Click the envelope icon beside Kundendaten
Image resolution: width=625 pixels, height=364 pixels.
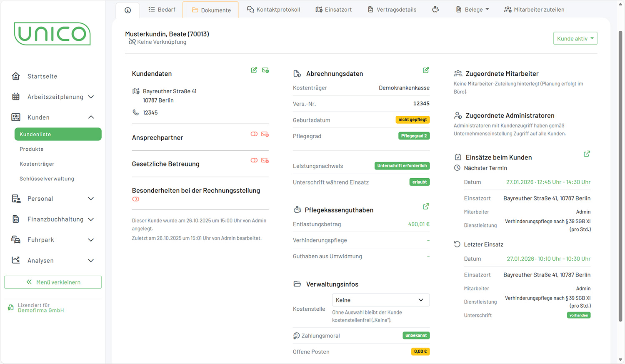pos(265,70)
